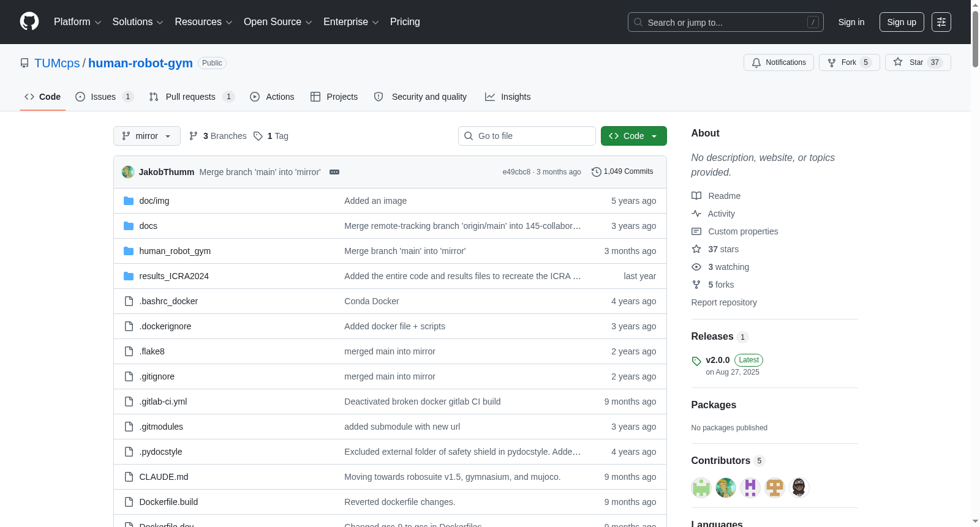Click the Readme book icon
Image resolution: width=980 pixels, height=527 pixels.
coord(696,196)
